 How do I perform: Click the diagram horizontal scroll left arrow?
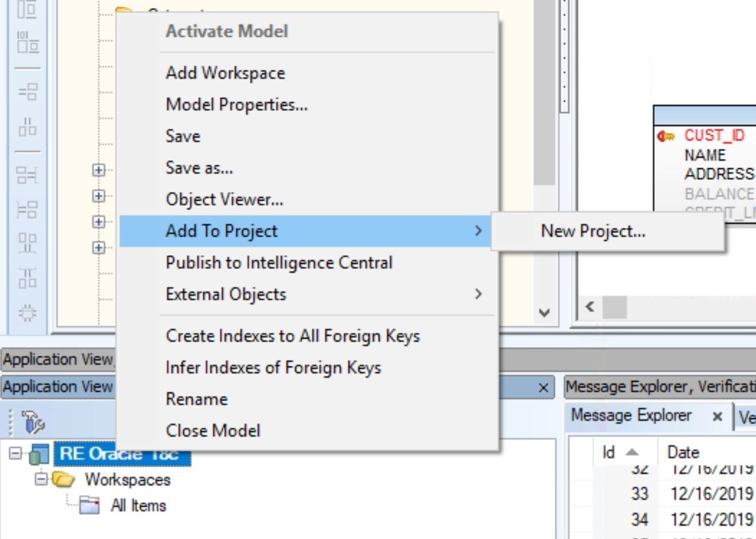(x=589, y=306)
